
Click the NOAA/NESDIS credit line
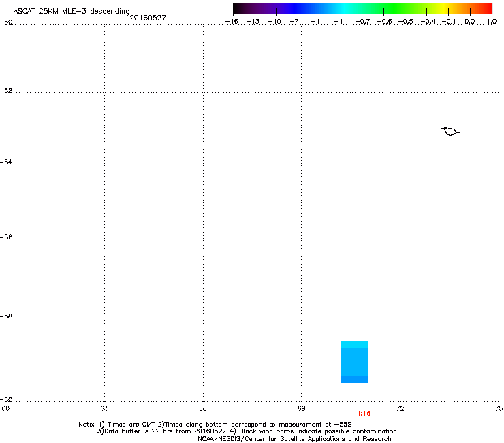tap(294, 439)
